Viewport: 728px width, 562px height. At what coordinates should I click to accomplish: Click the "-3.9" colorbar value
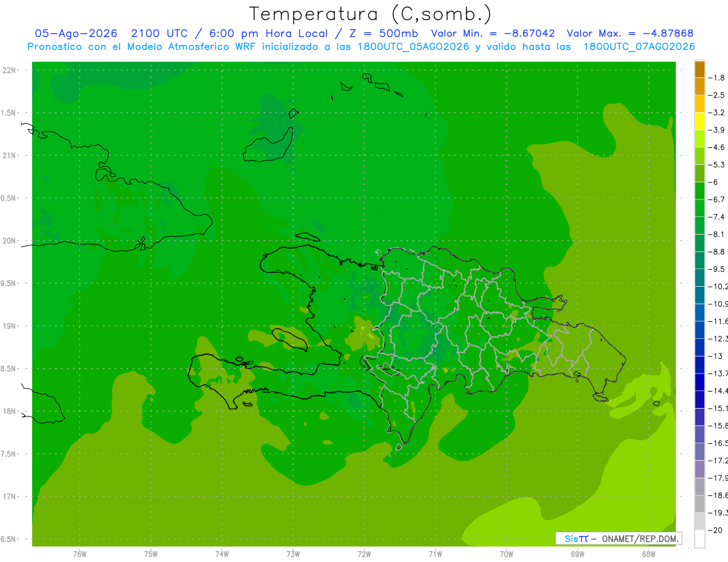pyautogui.click(x=717, y=130)
